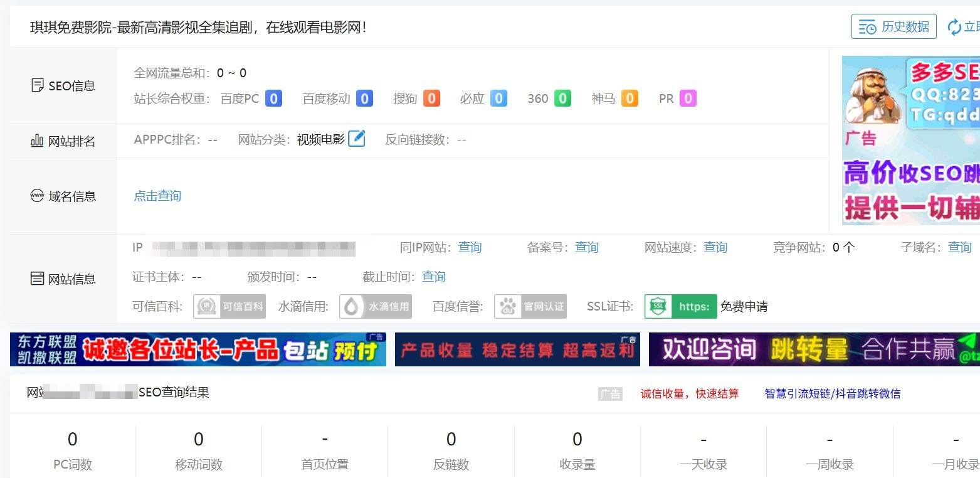Click the PR pink weight badge
The height and width of the screenshot is (478, 980).
[x=688, y=98]
